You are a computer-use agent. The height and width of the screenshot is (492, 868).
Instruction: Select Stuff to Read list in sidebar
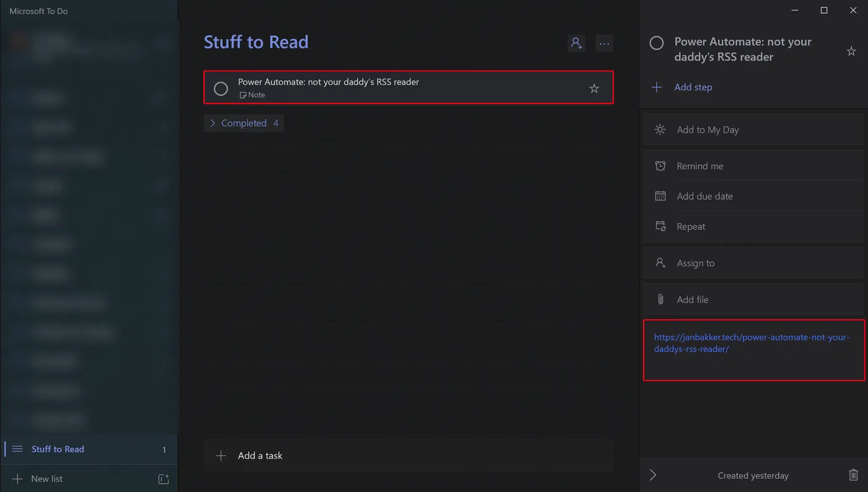(x=89, y=449)
